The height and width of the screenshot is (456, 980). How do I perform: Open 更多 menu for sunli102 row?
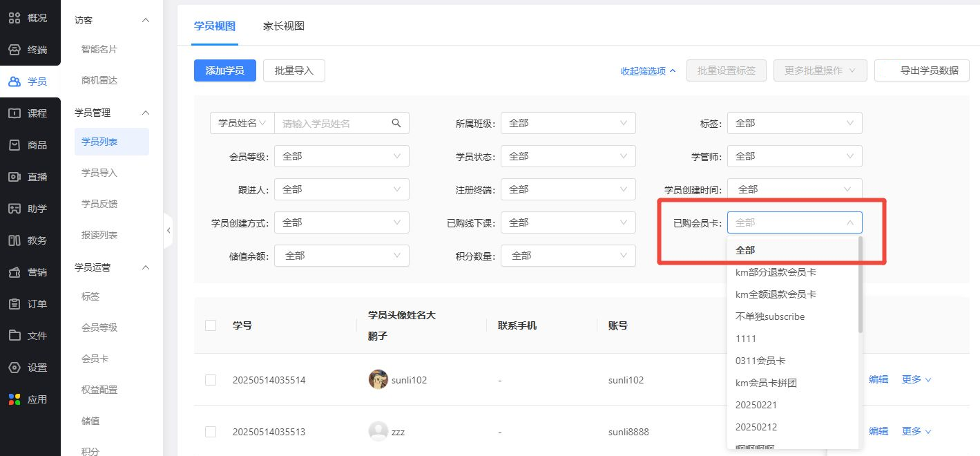click(x=916, y=379)
